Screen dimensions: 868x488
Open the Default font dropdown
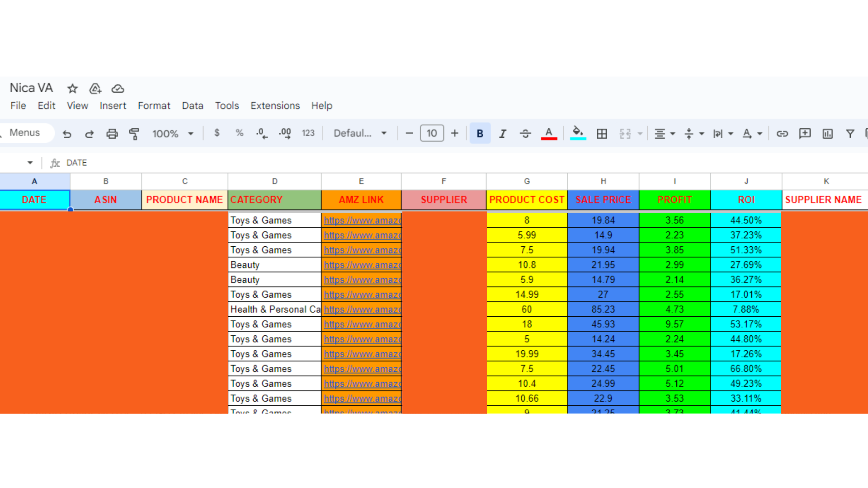[360, 133]
